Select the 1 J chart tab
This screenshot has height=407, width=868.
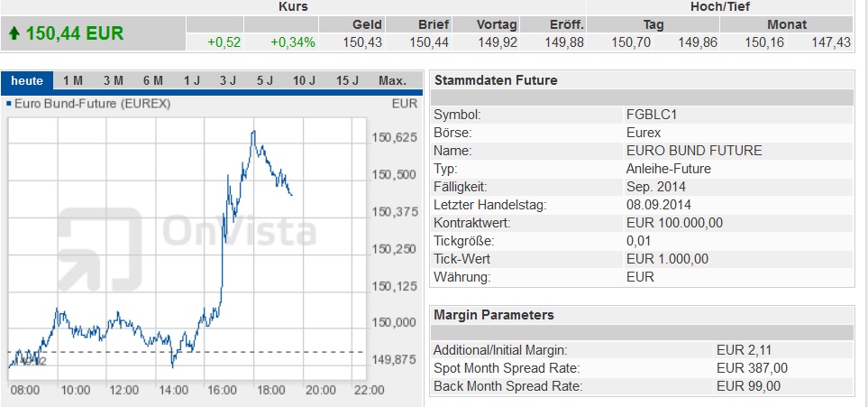click(192, 81)
